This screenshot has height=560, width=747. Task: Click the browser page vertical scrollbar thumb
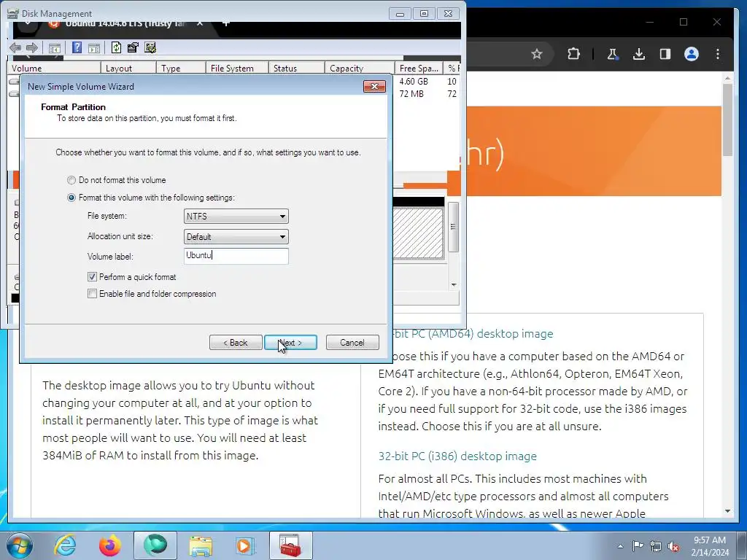coord(727,120)
